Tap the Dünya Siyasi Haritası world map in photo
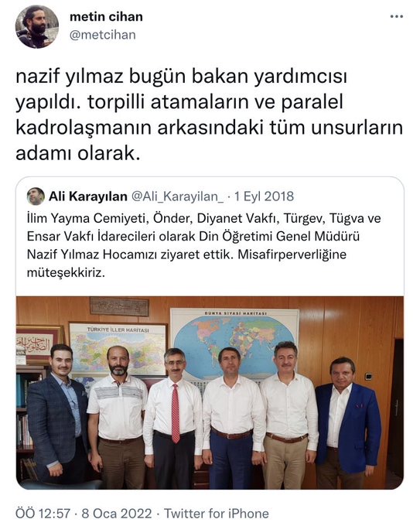 pyautogui.click(x=234, y=342)
